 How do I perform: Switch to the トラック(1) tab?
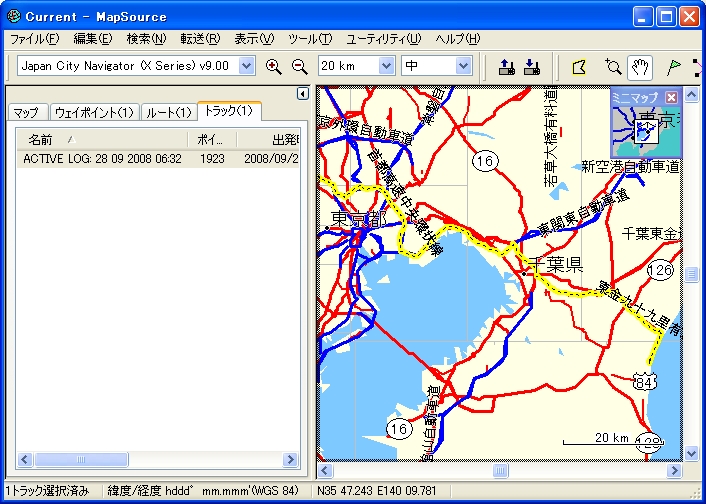point(229,111)
